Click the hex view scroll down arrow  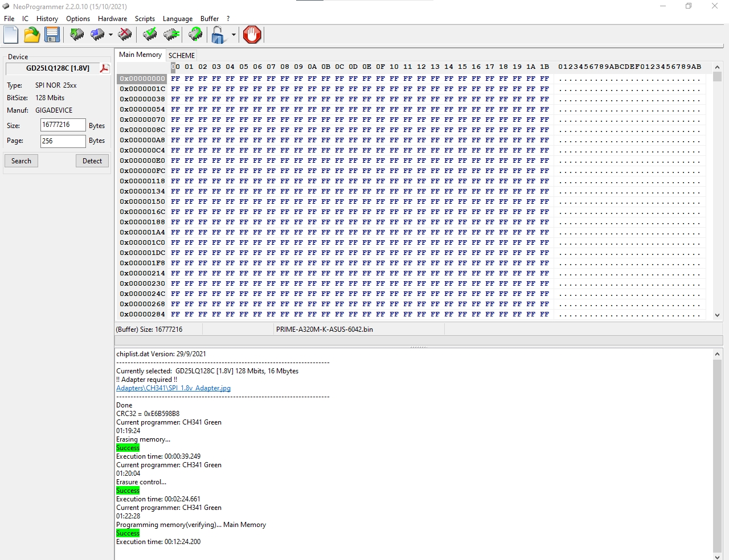coord(717,315)
